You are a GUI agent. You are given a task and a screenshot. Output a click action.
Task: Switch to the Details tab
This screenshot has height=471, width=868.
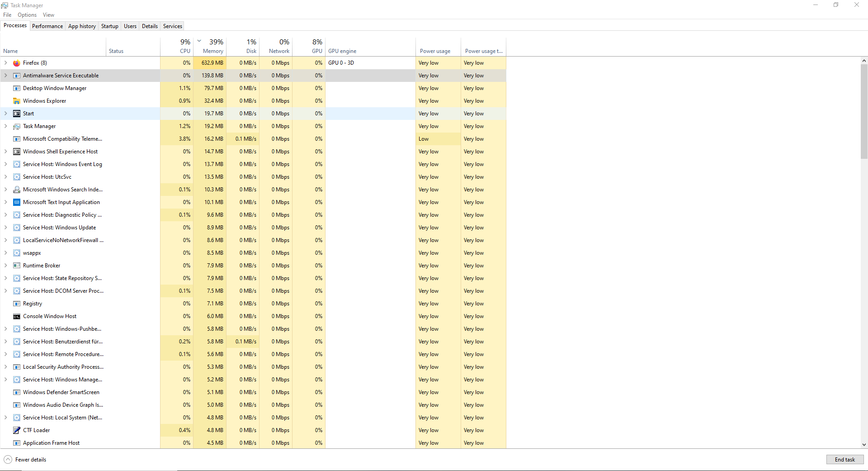pos(150,26)
